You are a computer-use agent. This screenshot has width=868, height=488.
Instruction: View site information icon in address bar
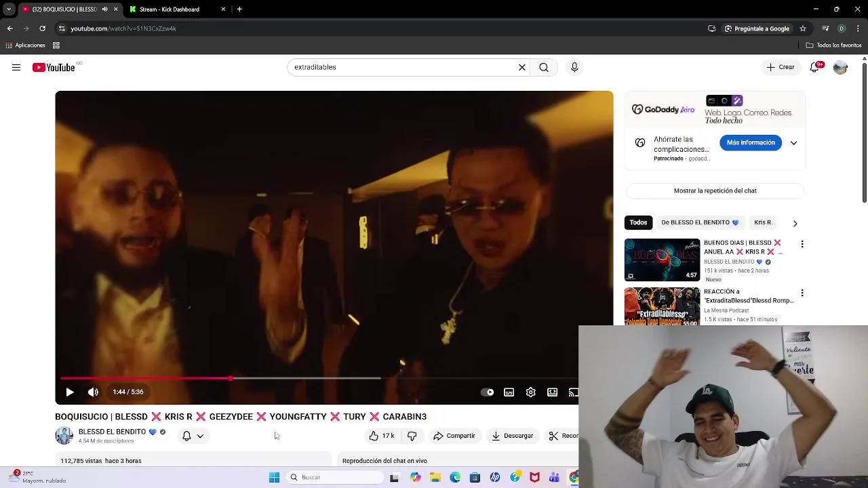coord(62,28)
